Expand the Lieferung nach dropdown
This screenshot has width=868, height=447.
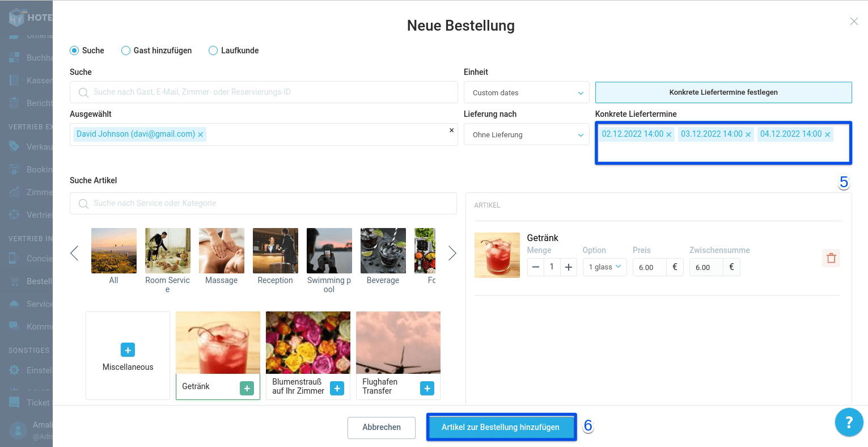526,134
